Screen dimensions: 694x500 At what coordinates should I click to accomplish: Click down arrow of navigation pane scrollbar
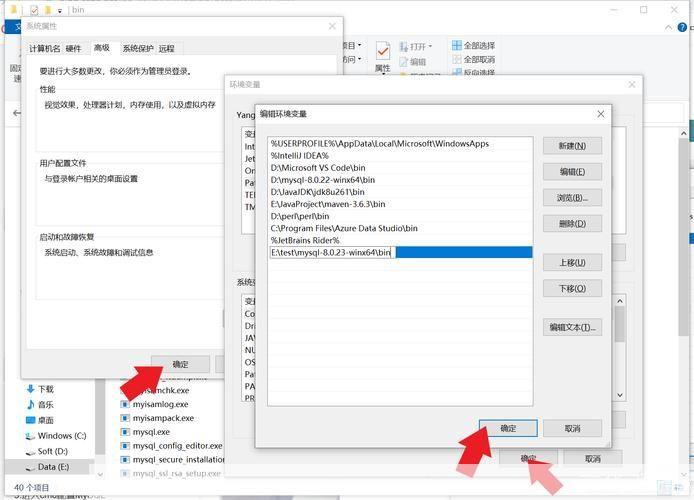click(x=100, y=474)
